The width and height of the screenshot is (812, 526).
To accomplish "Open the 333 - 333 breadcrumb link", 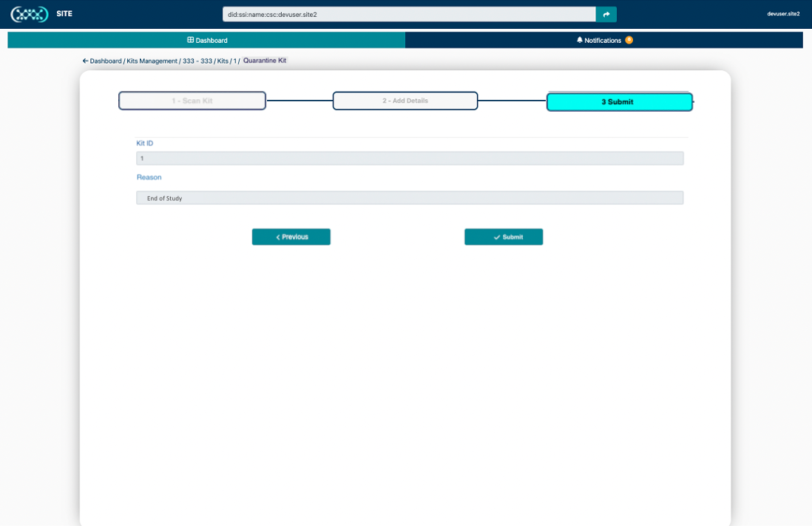I will point(197,61).
